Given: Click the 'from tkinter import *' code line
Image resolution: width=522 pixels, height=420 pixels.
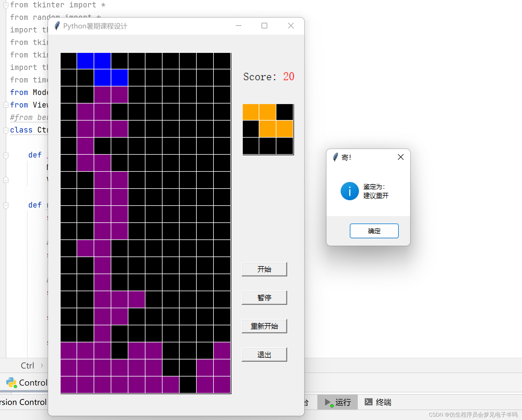Looking at the screenshot, I should tap(58, 5).
